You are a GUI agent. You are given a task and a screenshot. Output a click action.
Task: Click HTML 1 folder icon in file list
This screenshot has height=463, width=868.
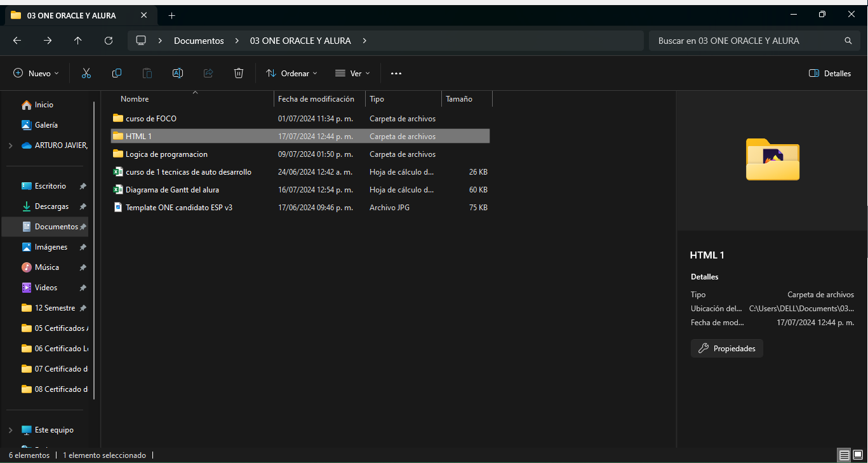[x=117, y=136]
